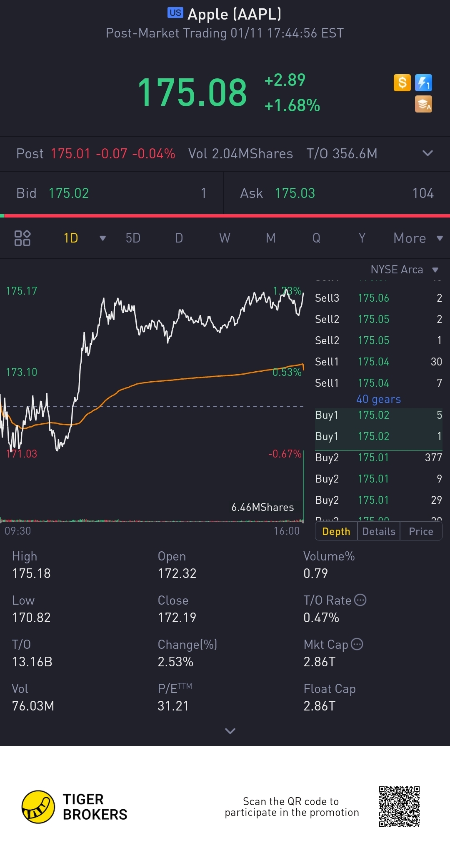Expand the Post market quote row
This screenshot has height=868, width=450.
(x=427, y=153)
